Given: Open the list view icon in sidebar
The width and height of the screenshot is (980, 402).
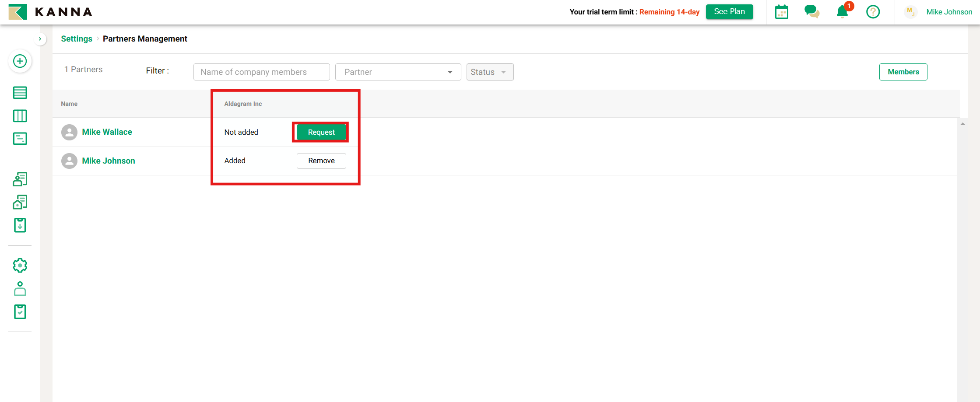Looking at the screenshot, I should [20, 93].
